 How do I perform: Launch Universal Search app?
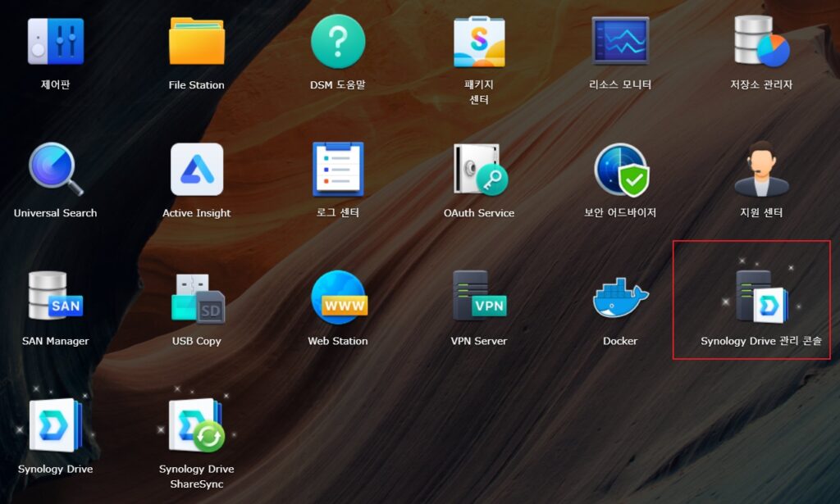pos(55,170)
